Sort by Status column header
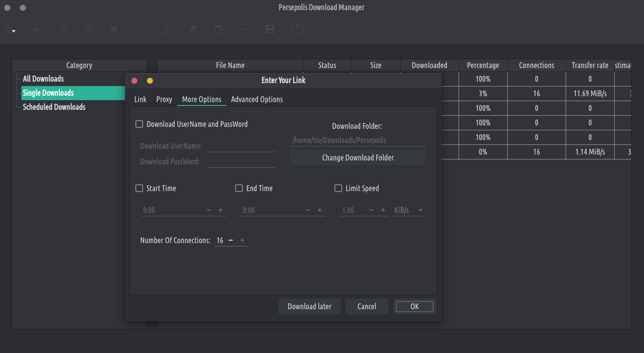The height and width of the screenshot is (353, 644). 327,65
